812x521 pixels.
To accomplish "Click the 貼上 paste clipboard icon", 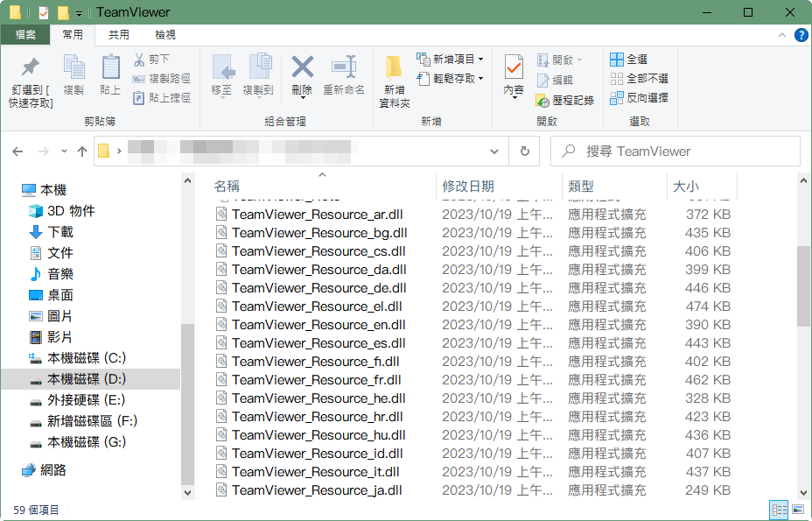I will (x=110, y=67).
